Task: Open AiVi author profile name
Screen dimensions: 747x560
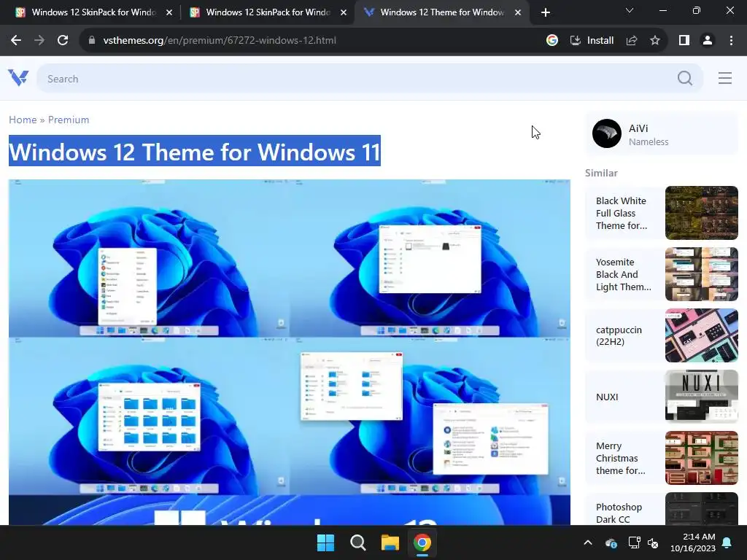Action: (638, 128)
